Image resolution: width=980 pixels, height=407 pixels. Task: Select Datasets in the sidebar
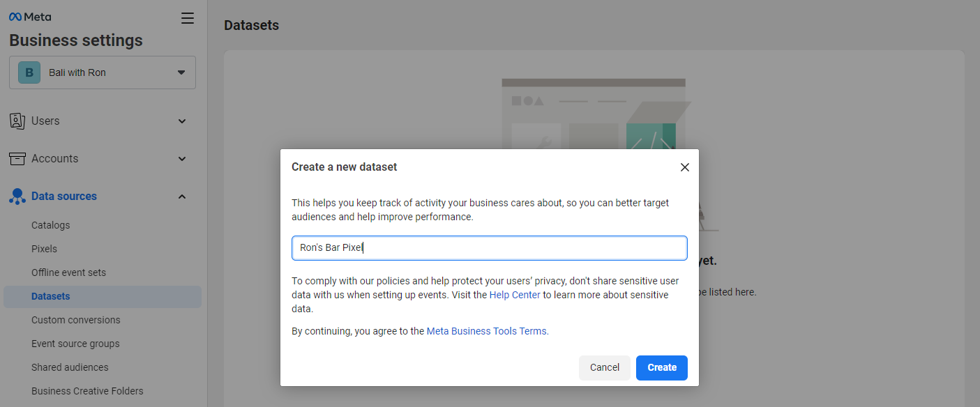click(103, 296)
